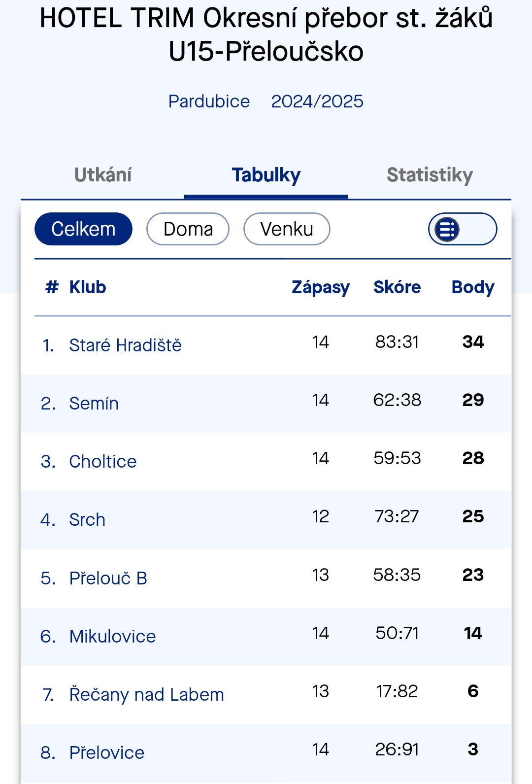Open the Pardubice district link
The image size is (532, 784).
click(209, 102)
